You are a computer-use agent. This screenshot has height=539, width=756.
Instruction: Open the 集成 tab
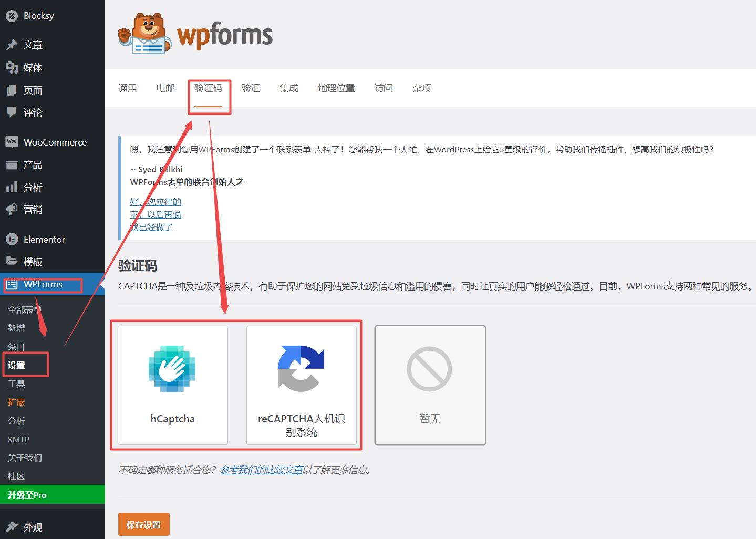(x=289, y=88)
